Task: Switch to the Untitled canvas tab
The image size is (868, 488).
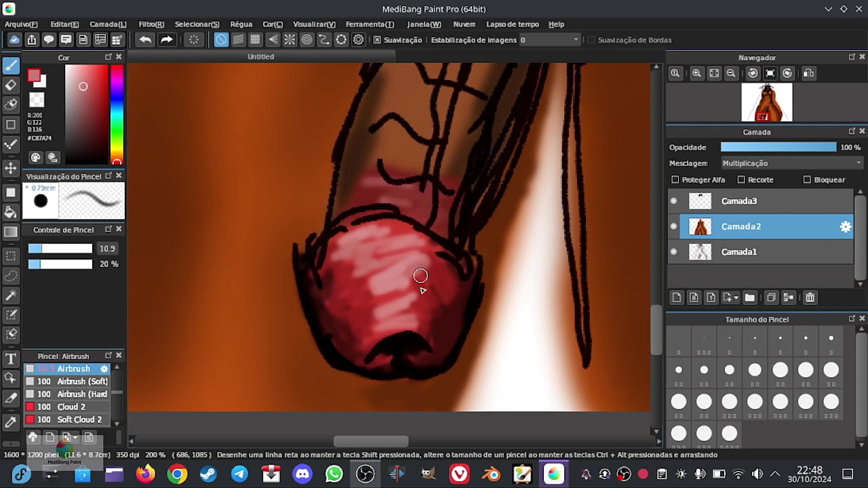Action: click(261, 57)
